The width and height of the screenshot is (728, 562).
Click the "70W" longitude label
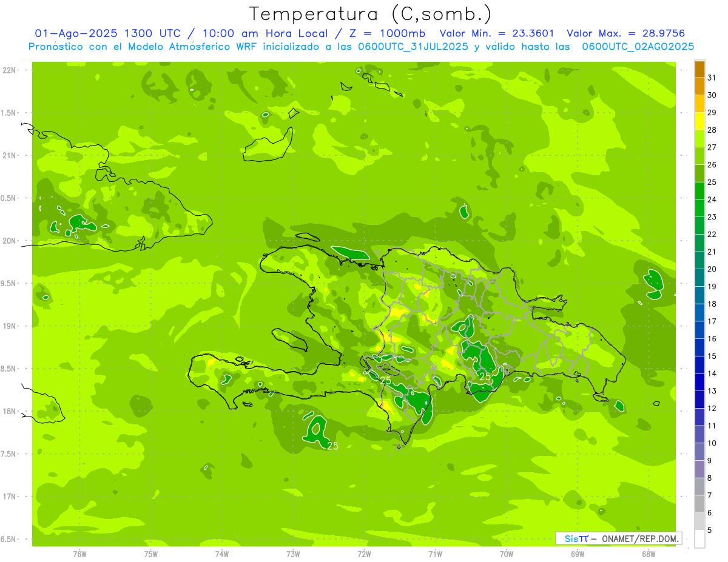507,554
